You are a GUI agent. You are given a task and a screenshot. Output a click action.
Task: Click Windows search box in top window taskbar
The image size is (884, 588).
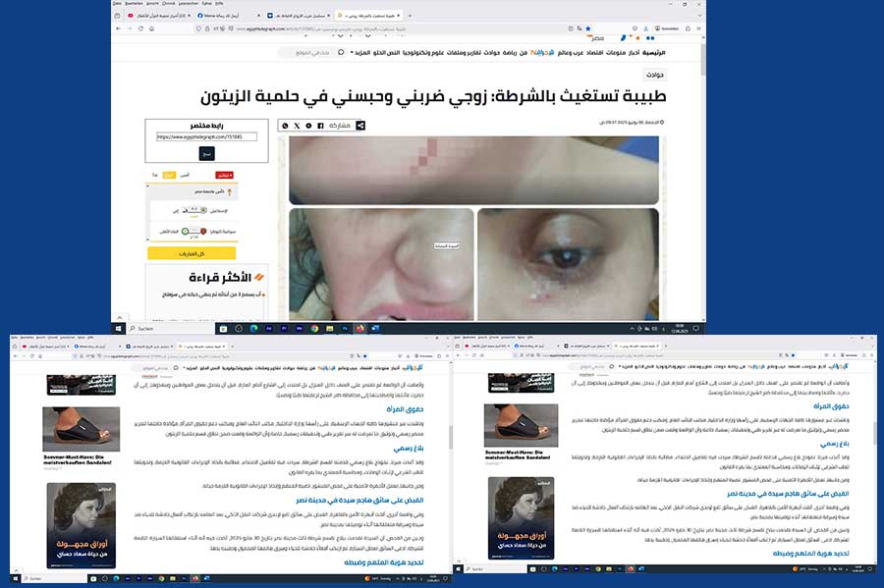coord(169,328)
